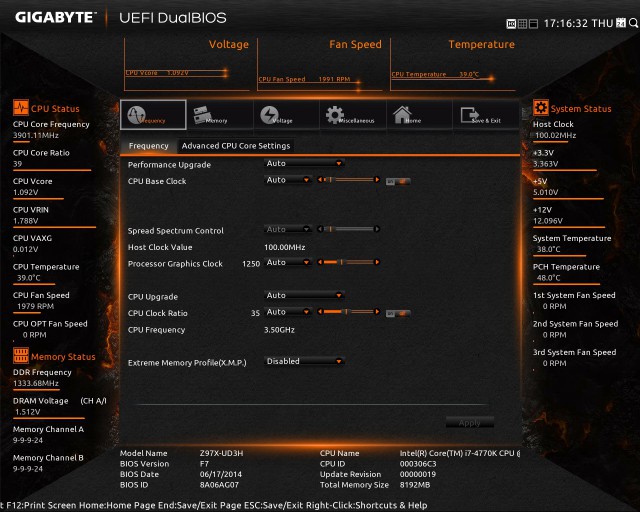The image size is (640, 512).
Task: Click the CPU ID 000306C3 value
Action: (x=418, y=464)
